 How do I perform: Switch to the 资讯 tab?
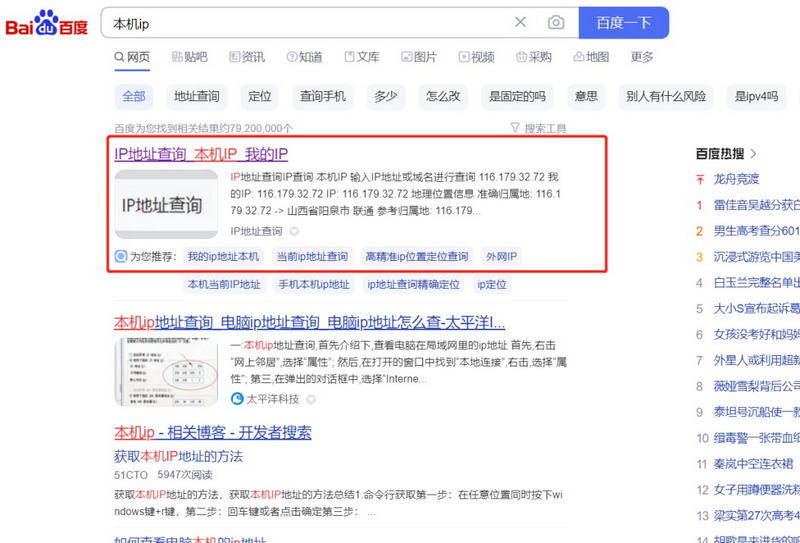[x=246, y=57]
